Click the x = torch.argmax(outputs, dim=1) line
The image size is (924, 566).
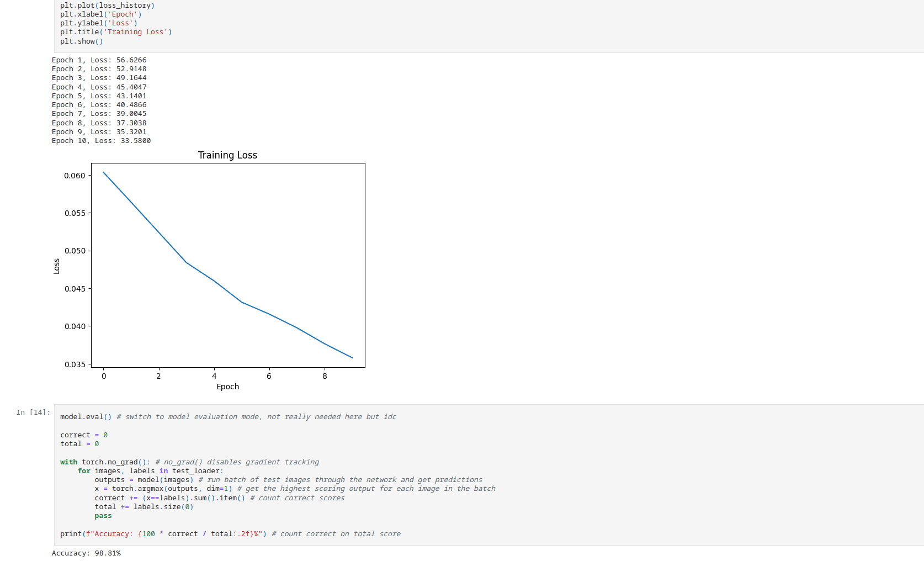coord(295,489)
